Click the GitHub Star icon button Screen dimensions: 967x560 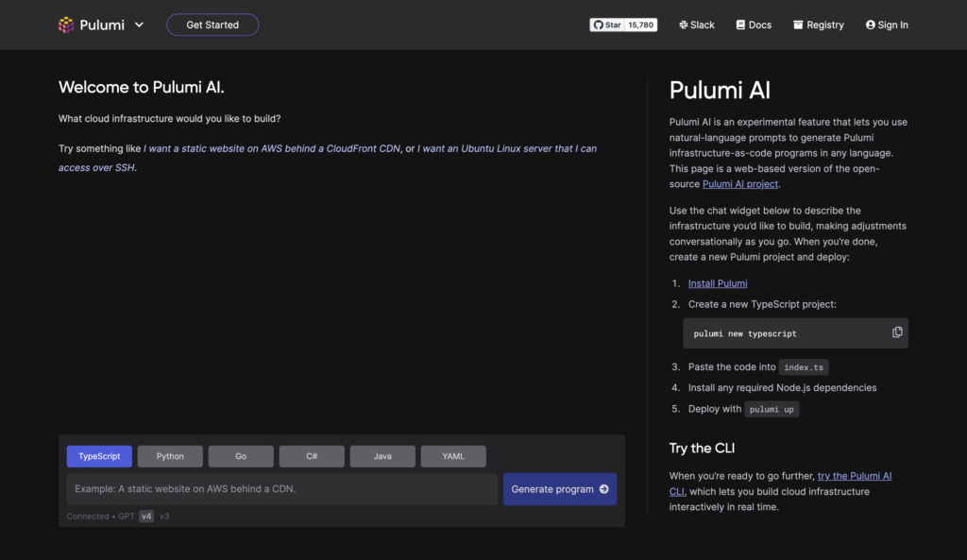[x=607, y=25]
